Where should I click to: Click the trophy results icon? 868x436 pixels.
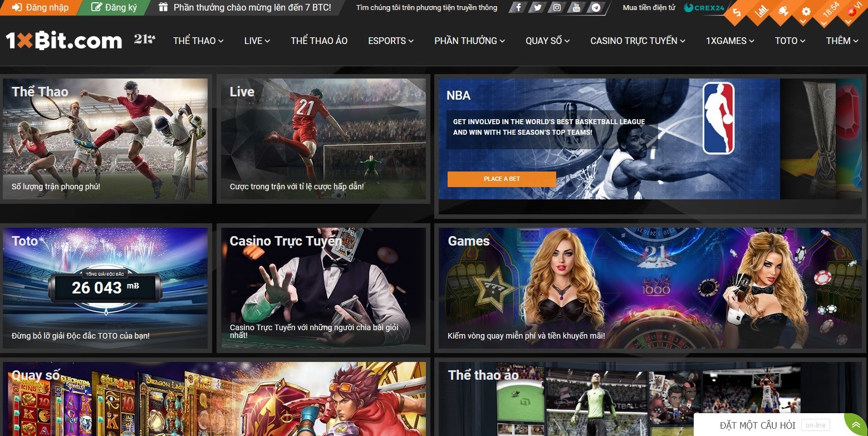(x=783, y=12)
